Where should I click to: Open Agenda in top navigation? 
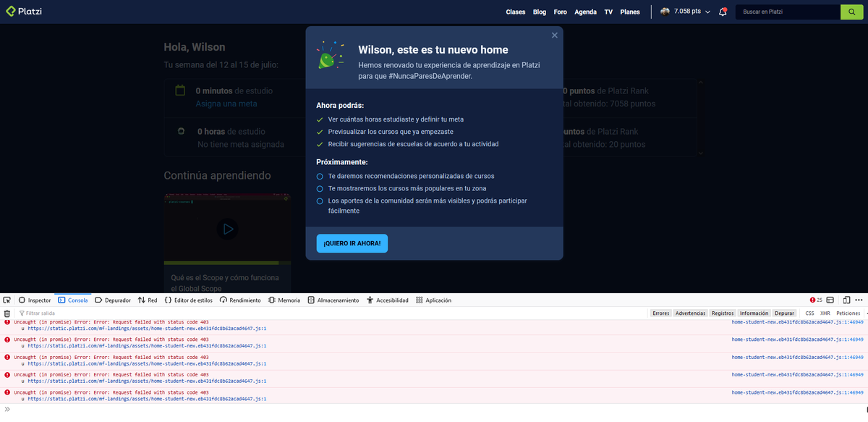586,12
